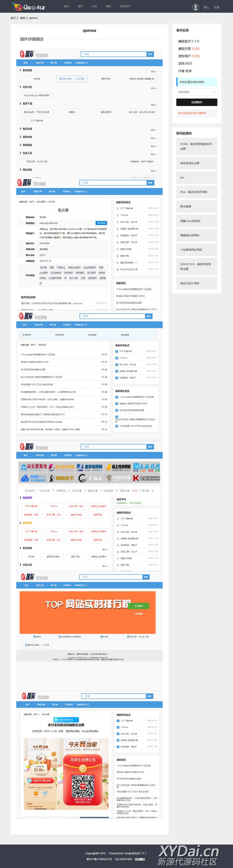Viewport: 233px width, 868px height.
Task: Open 个性屏保网址导航 recommendation
Action: tap(197, 250)
